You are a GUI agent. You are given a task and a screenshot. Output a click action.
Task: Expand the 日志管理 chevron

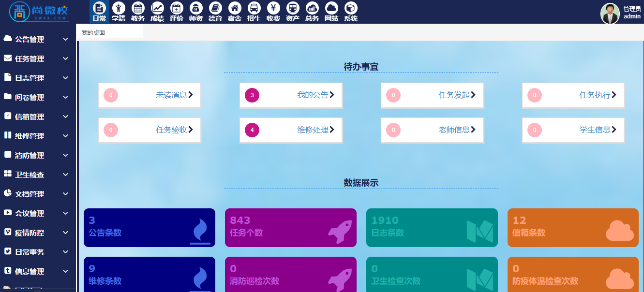click(x=66, y=78)
